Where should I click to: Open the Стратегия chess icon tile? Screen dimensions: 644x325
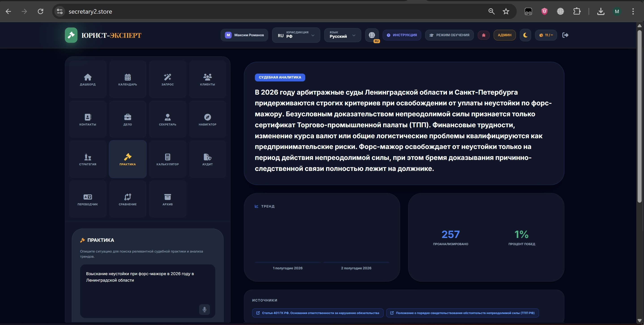point(87,159)
